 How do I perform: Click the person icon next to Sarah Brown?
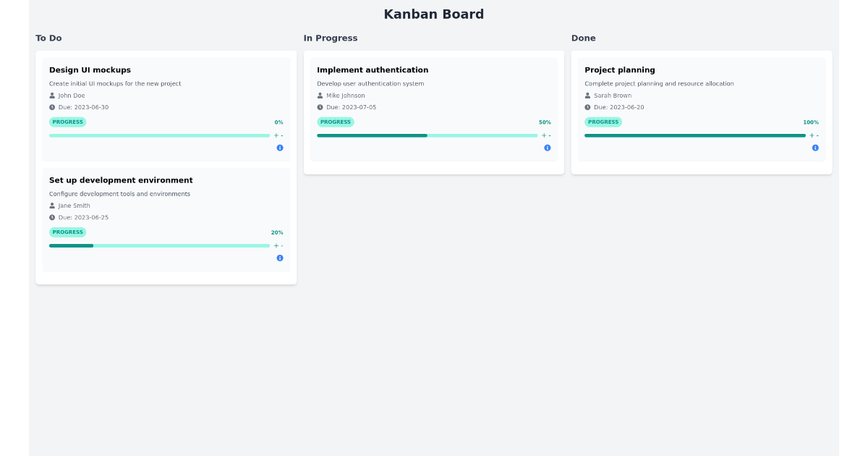point(587,95)
